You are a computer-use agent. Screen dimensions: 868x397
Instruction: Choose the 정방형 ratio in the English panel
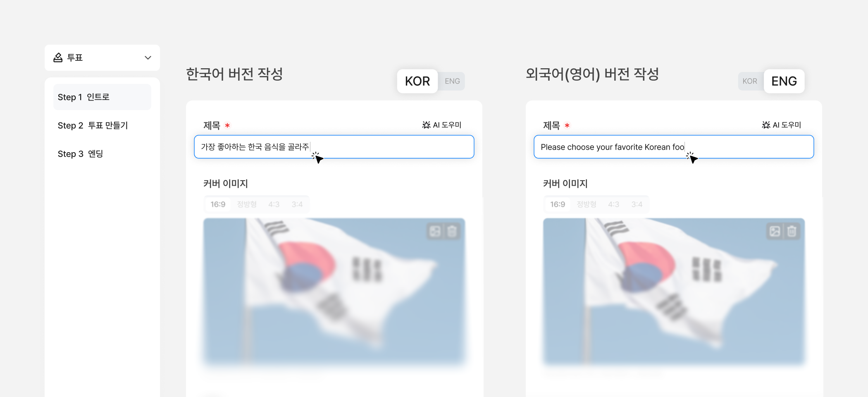pos(587,204)
